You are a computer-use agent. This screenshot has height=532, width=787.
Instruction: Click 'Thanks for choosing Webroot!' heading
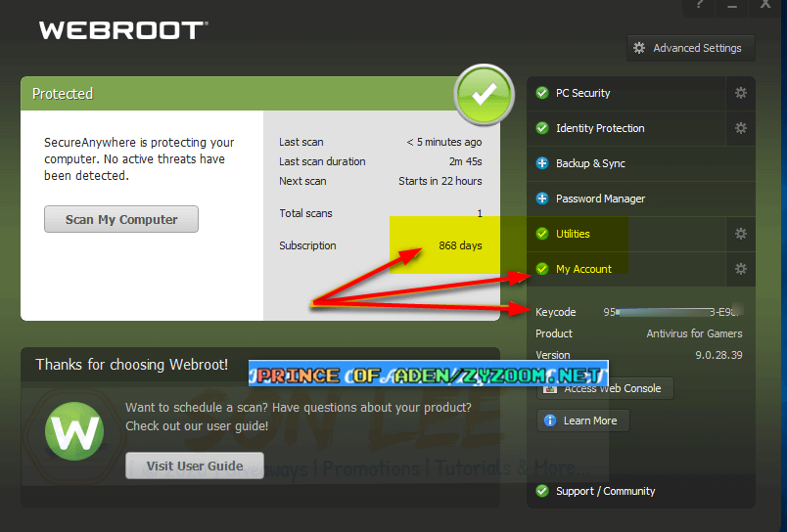point(131,365)
